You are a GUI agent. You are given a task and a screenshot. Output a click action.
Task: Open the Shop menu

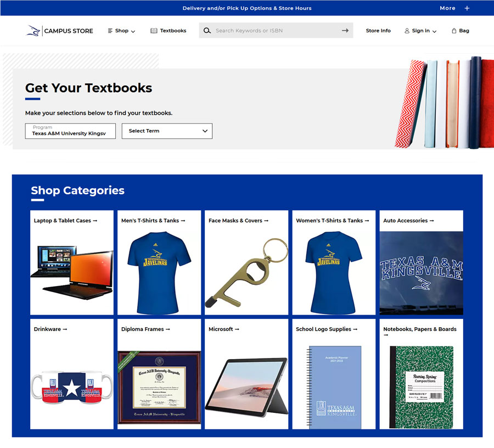click(x=122, y=31)
